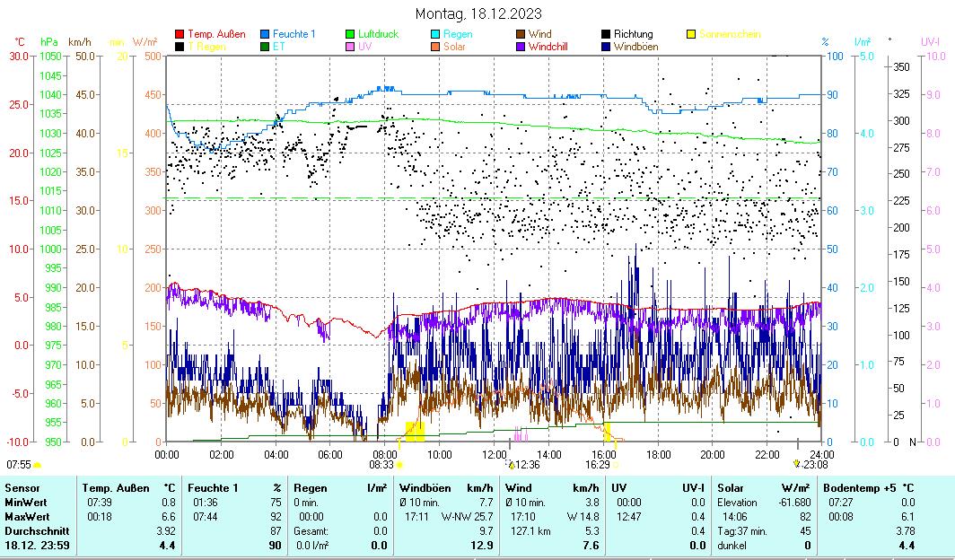Click the green Luftdruck legend square
This screenshot has height=560, width=955.
[x=350, y=35]
